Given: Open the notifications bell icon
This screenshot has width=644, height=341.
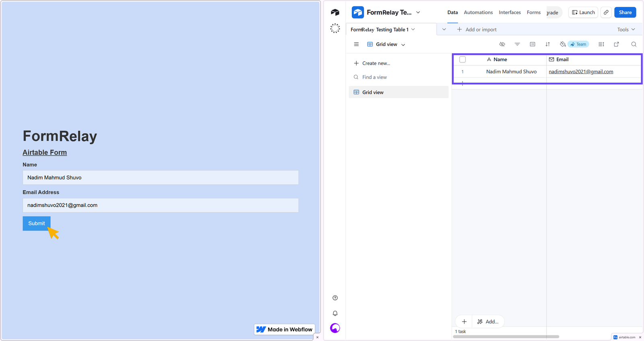Looking at the screenshot, I should point(335,313).
